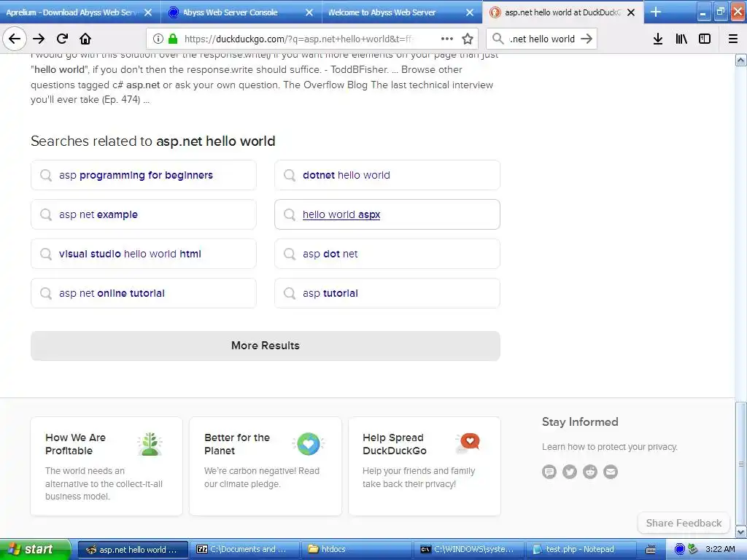Click the chat bubble icon under Stay Informed
Viewport: 747px width, 560px height.
[549, 472]
